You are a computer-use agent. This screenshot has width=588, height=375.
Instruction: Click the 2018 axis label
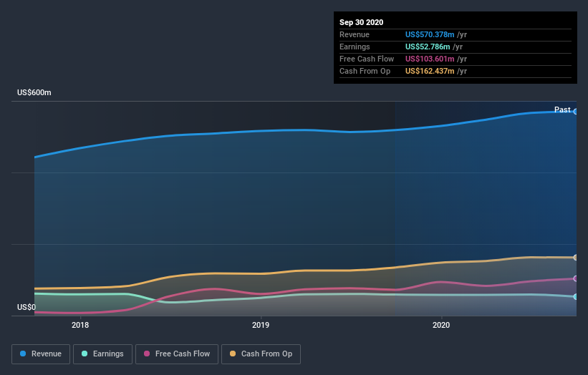(80, 325)
